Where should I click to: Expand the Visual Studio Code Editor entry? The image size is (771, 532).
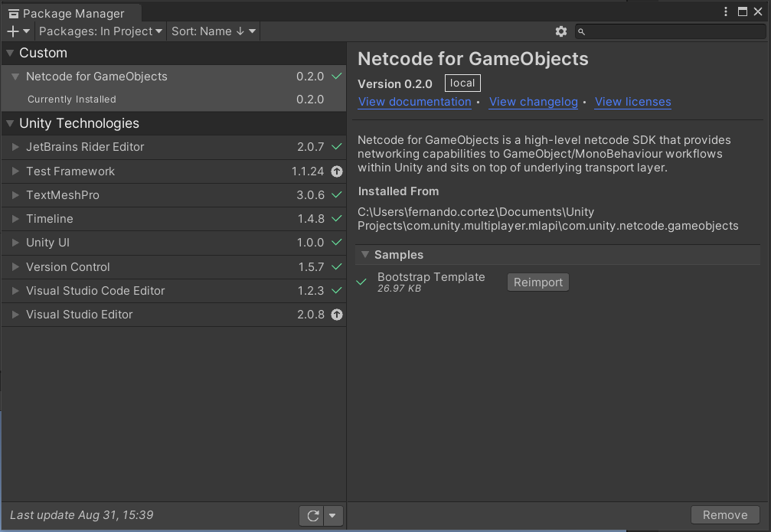coord(15,291)
